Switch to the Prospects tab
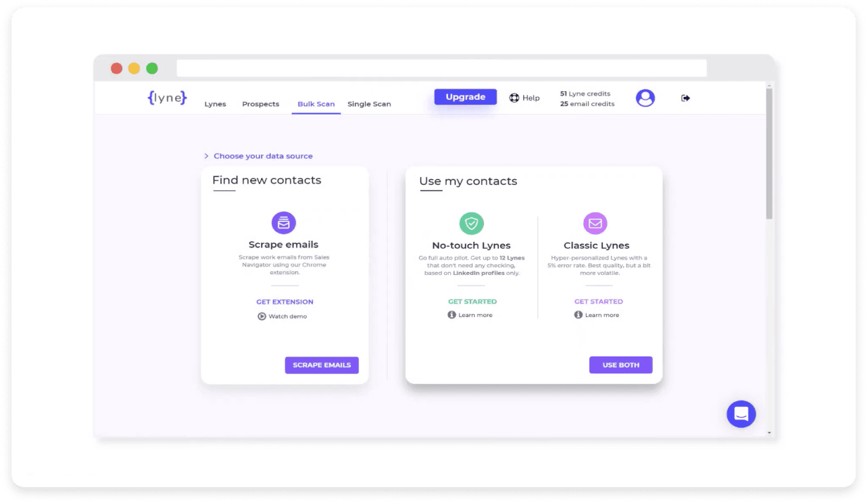 (260, 103)
